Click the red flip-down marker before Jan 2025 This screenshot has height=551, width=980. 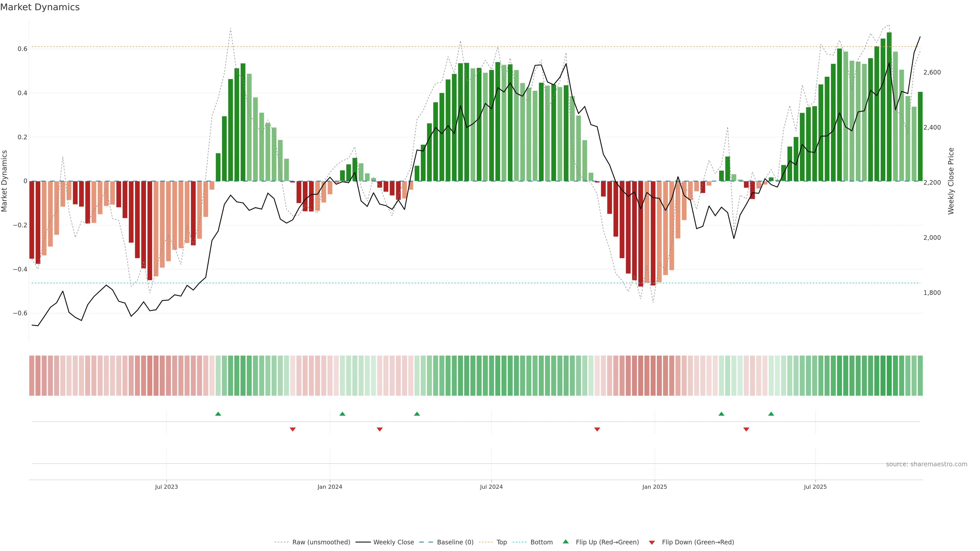[597, 429]
